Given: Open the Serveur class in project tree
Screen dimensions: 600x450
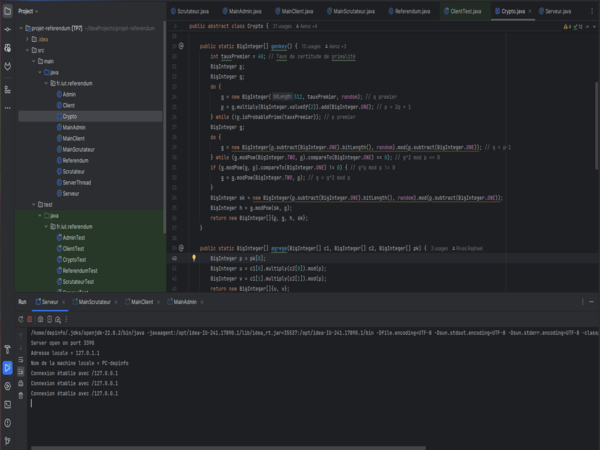Looking at the screenshot, I should click(x=71, y=193).
